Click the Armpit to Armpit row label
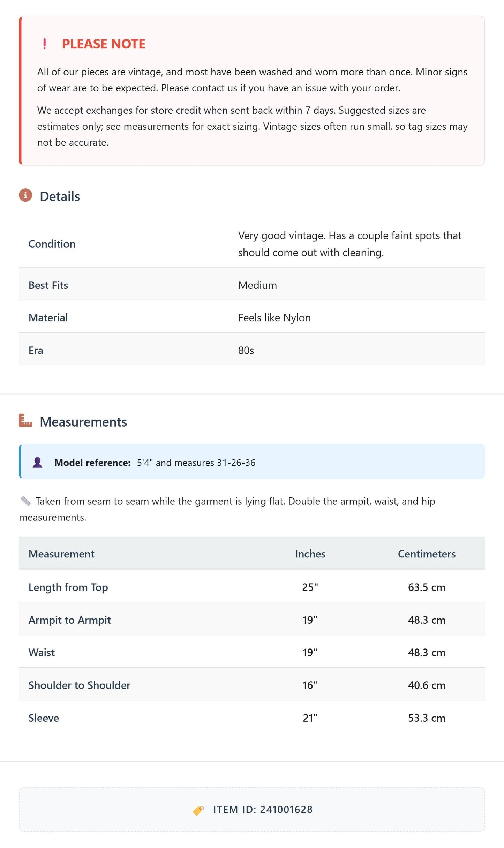 coord(70,620)
